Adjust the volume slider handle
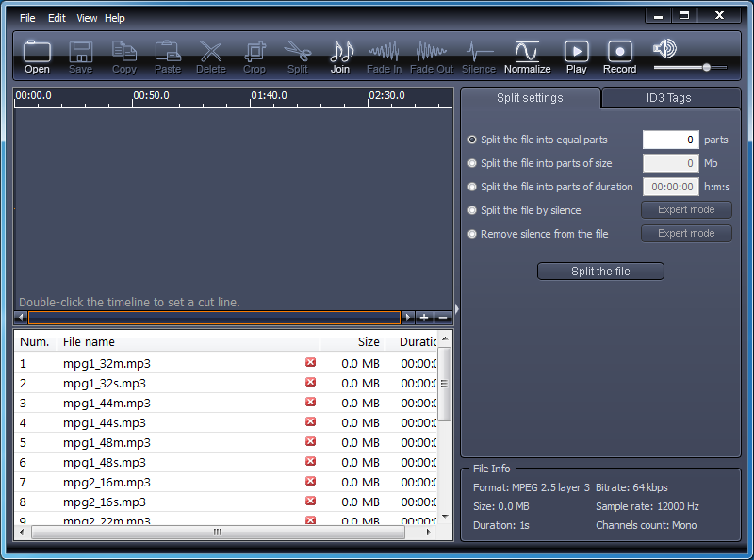The image size is (754, 560). coord(706,67)
